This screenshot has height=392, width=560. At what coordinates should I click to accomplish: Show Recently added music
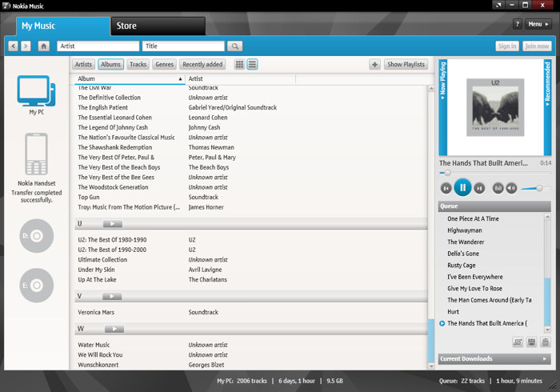[202, 64]
